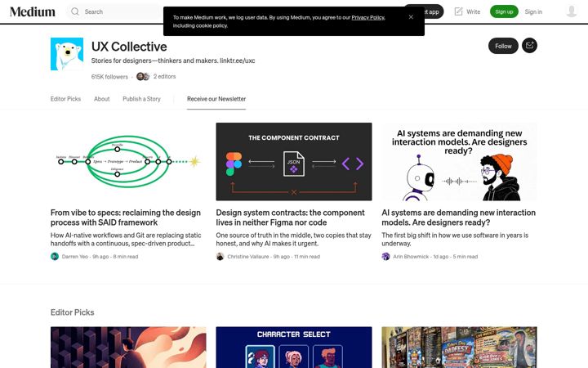The height and width of the screenshot is (368, 588).
Task: Follow the UX Collective publication
Action: click(503, 46)
